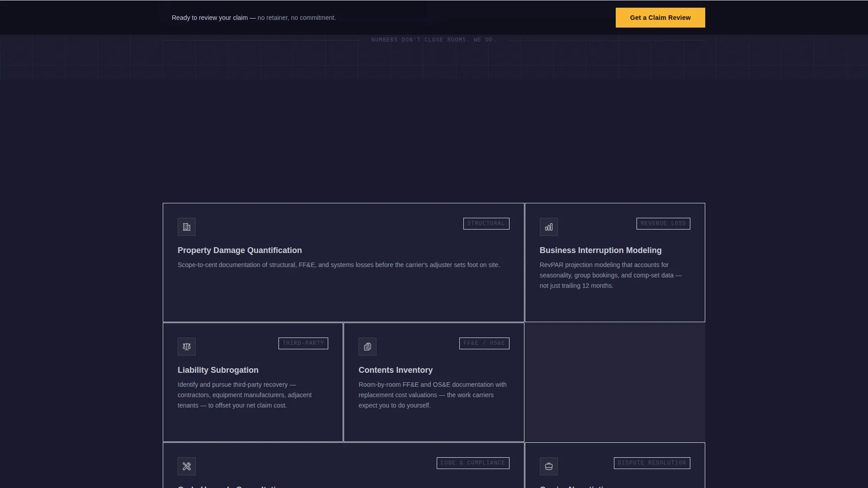Viewport: 868px width, 488px height.
Task: Click the Room-by-room FF&E description text
Action: coord(433,395)
